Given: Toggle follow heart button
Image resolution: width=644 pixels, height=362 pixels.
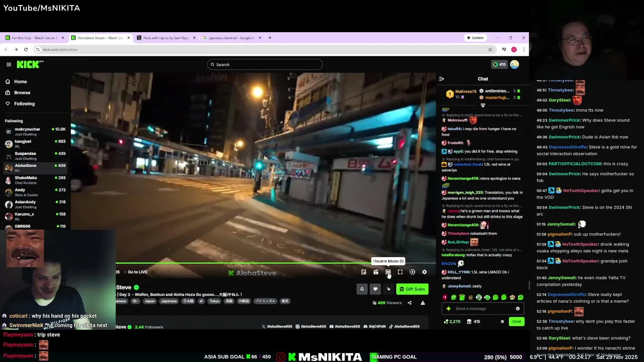Looking at the screenshot, I should coord(375,289).
